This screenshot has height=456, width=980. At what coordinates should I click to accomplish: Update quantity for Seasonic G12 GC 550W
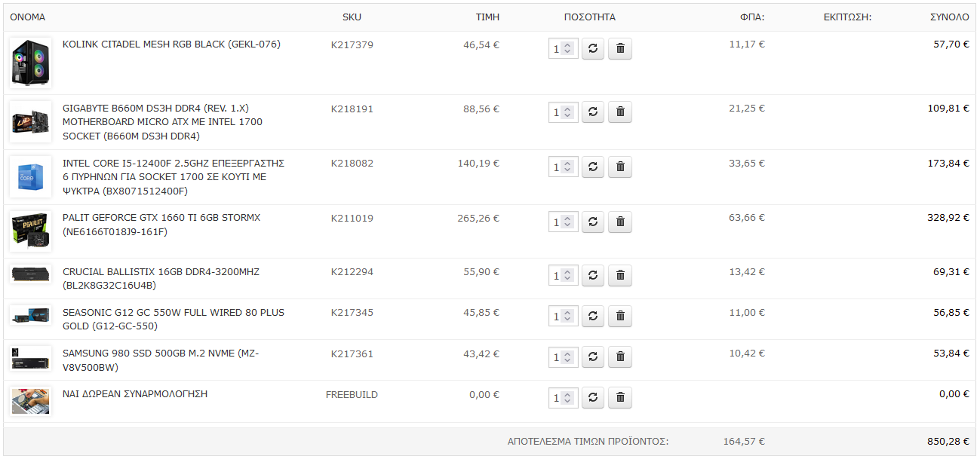593,317
